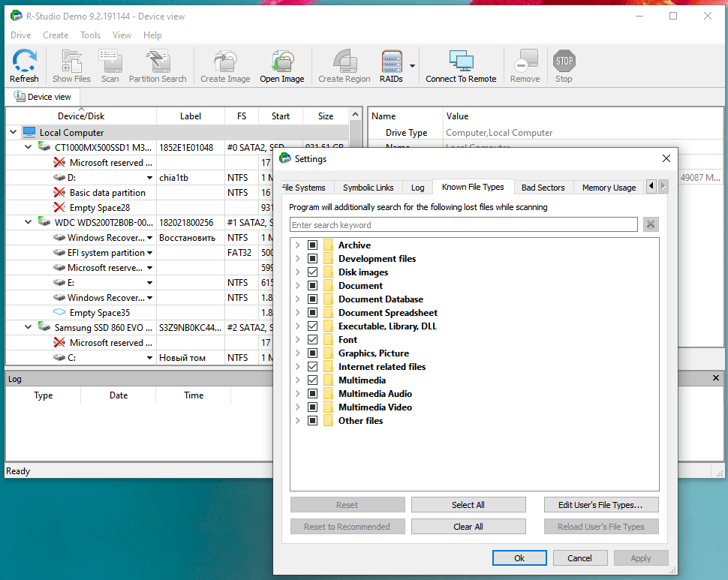Open the RAIDs dropdown arrow
The image size is (728, 580).
pos(412,66)
